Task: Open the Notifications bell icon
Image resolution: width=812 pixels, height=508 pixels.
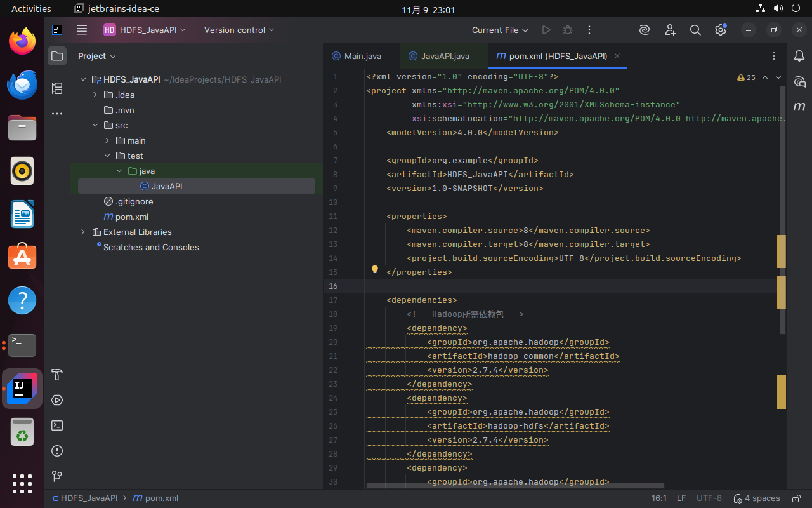Action: click(799, 57)
